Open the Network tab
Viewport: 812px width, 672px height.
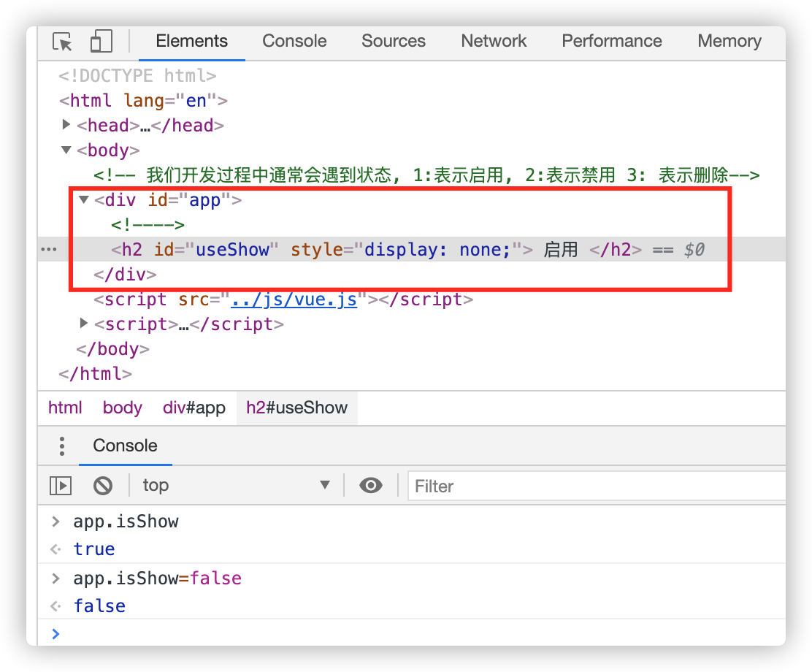tap(494, 41)
